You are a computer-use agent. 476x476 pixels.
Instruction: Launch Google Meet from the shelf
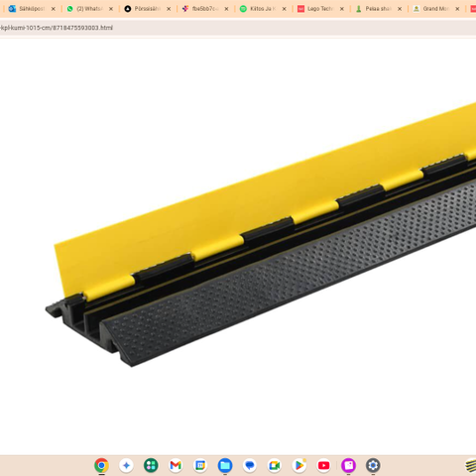tap(275, 465)
